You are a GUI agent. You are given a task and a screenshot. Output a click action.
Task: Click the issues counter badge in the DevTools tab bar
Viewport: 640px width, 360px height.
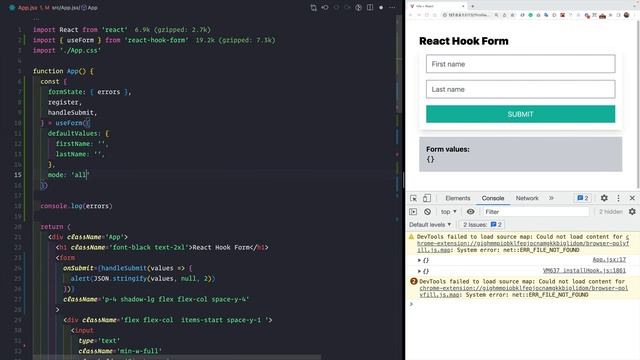582,198
